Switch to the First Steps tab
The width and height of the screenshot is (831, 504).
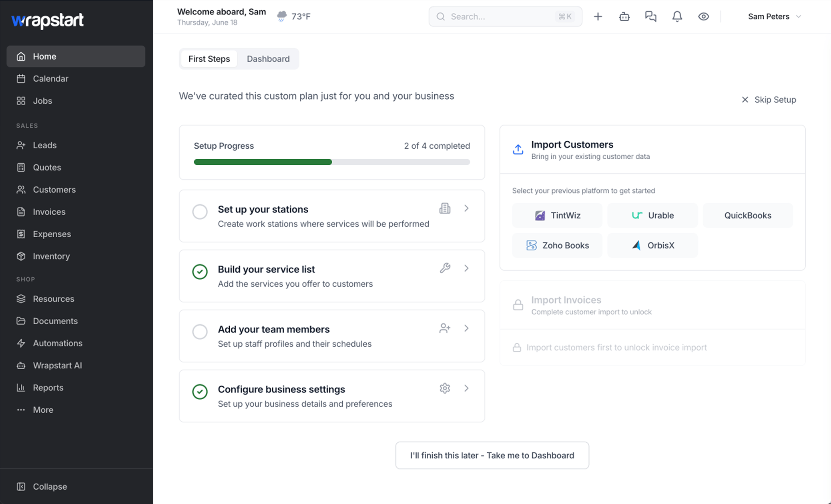209,59
